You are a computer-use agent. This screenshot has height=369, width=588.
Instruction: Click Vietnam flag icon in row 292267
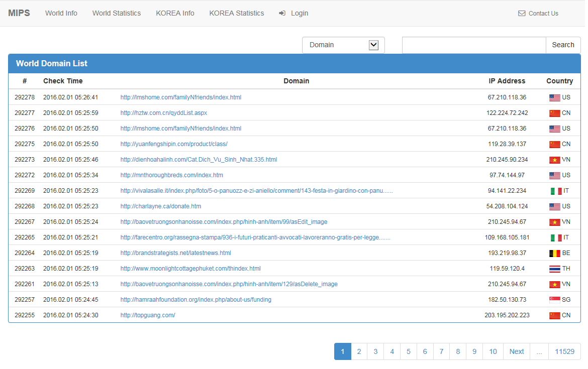(555, 222)
